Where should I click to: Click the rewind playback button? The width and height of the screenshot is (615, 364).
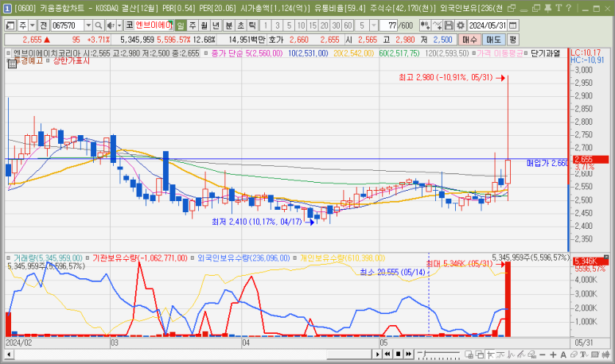tap(387, 354)
